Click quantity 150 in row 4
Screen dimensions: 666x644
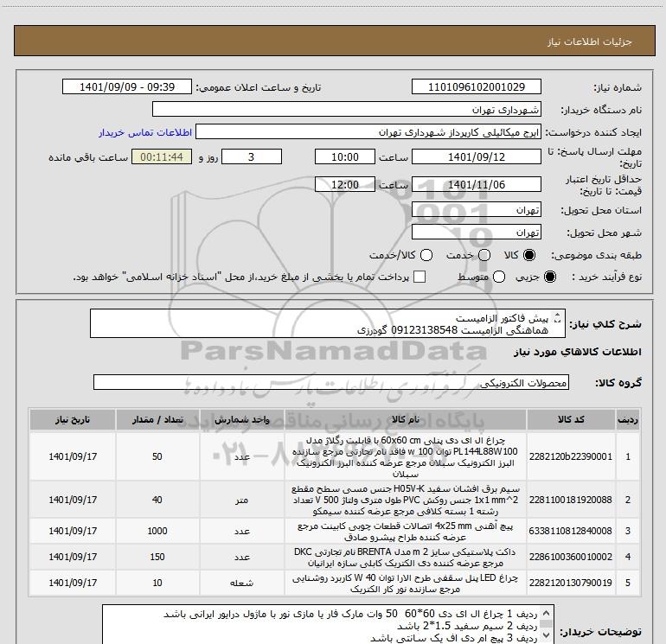pos(157,557)
